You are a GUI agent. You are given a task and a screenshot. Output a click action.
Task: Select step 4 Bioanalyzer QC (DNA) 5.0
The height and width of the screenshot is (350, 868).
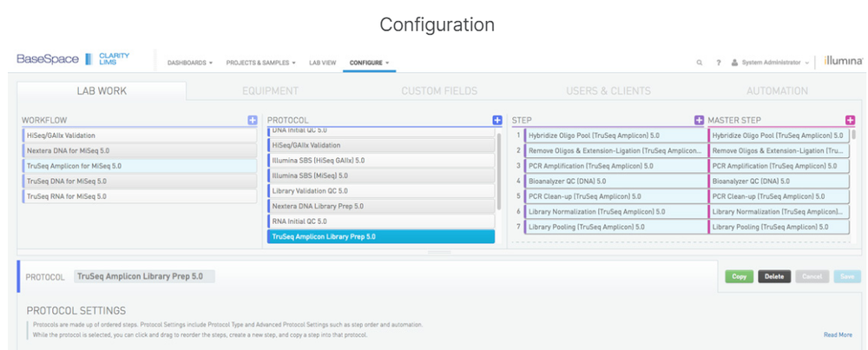[x=615, y=182]
